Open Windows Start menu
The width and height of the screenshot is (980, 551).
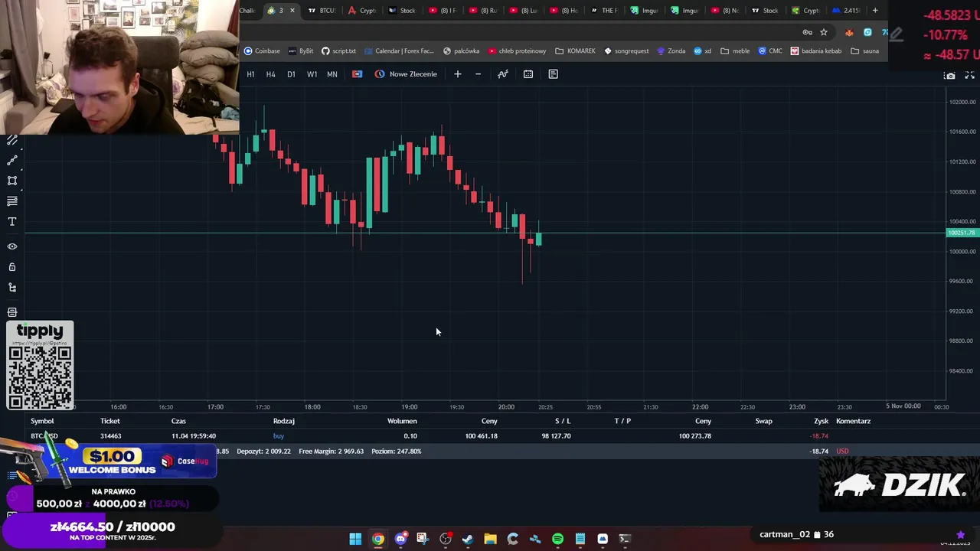pyautogui.click(x=355, y=539)
